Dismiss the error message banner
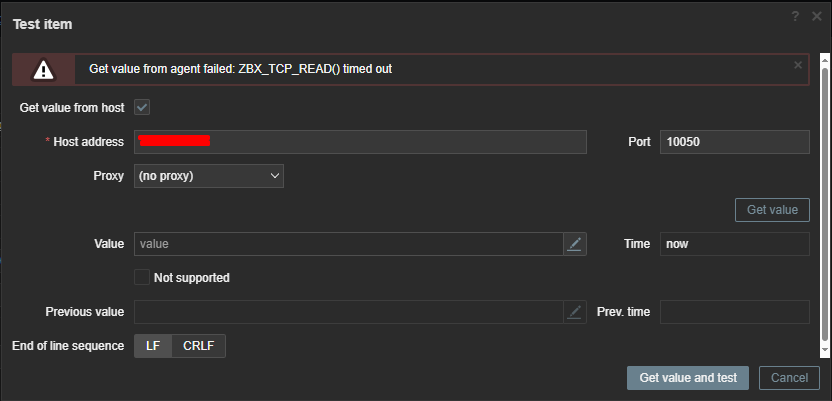 [798, 65]
